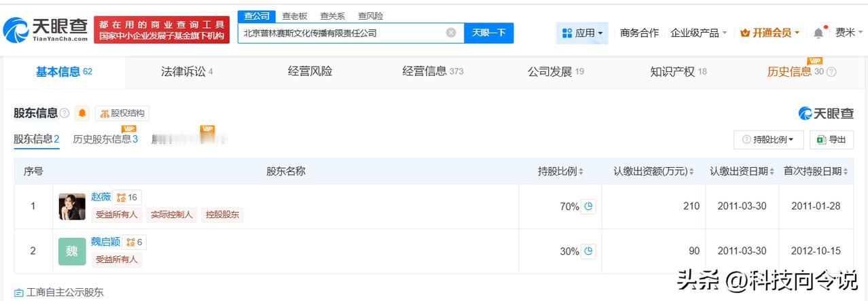Sort by 认缴出资额(万元) column header
The image size is (868, 301).
click(653, 171)
